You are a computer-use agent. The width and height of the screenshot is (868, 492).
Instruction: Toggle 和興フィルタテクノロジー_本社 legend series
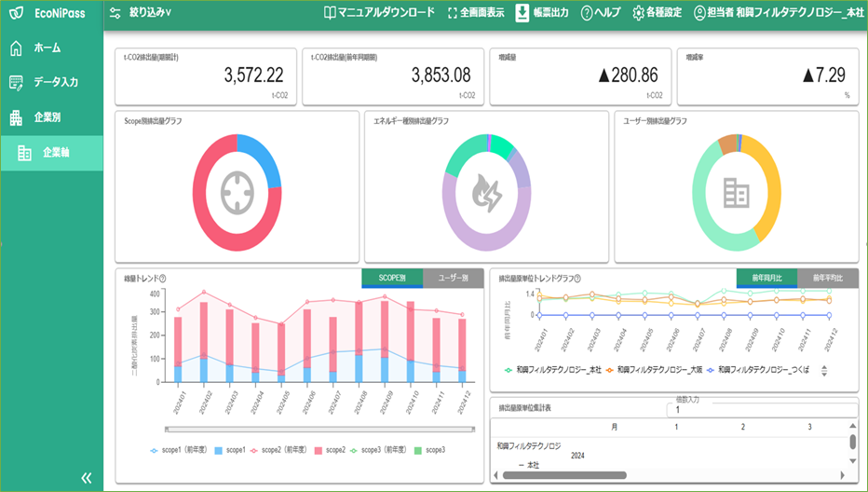click(552, 370)
